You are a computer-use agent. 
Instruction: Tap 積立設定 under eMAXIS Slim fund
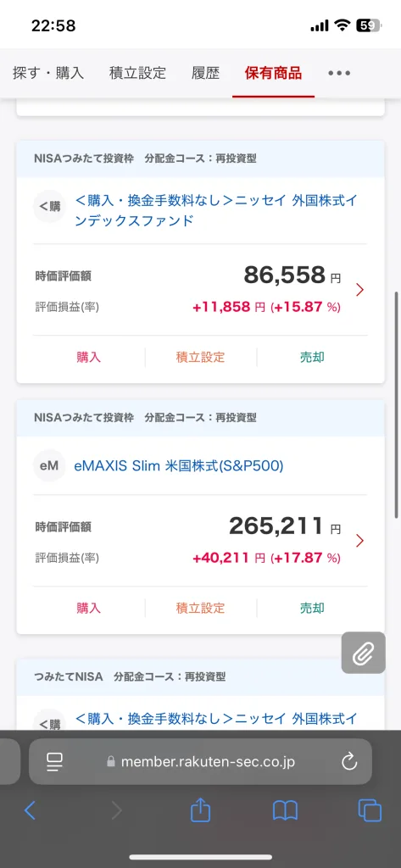(x=200, y=609)
